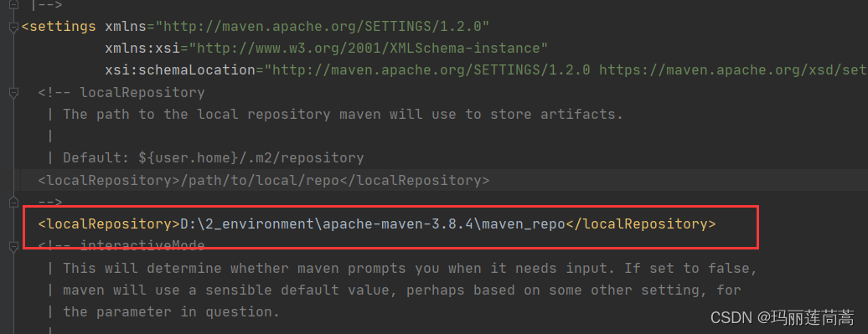Open the maven.apache.org/SETTINGS/1.2.0 xmlns URL
868x334 pixels.
323,26
